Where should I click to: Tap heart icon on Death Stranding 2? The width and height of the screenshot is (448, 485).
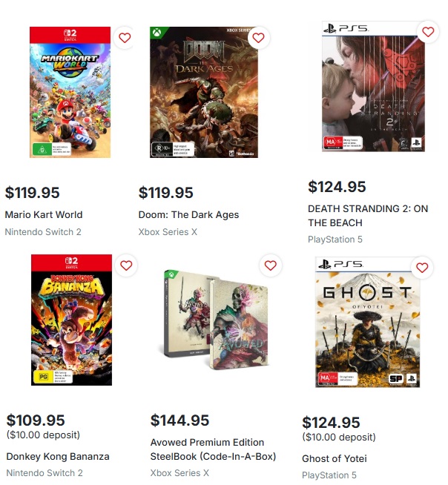[x=428, y=32]
